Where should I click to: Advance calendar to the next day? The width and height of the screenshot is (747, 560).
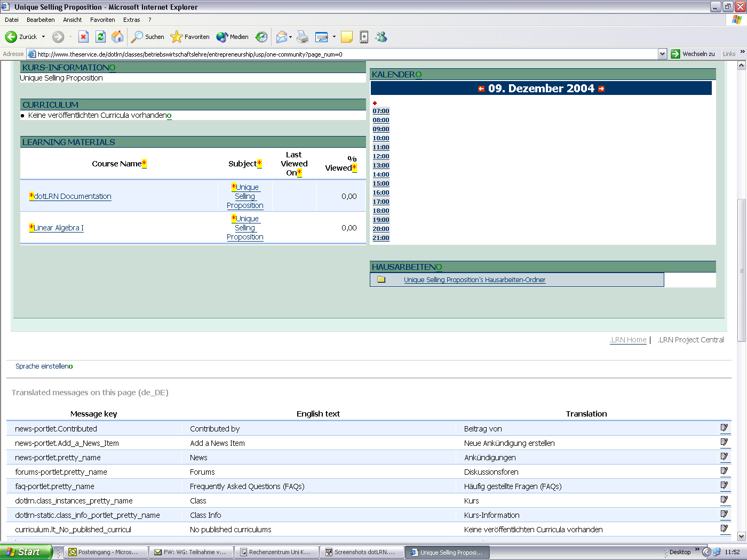tap(601, 88)
